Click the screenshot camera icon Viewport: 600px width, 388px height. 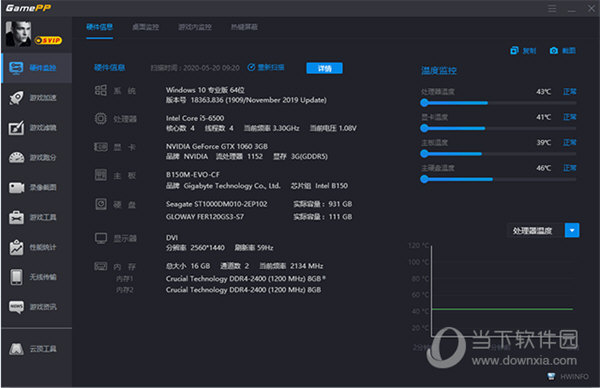coord(554,51)
